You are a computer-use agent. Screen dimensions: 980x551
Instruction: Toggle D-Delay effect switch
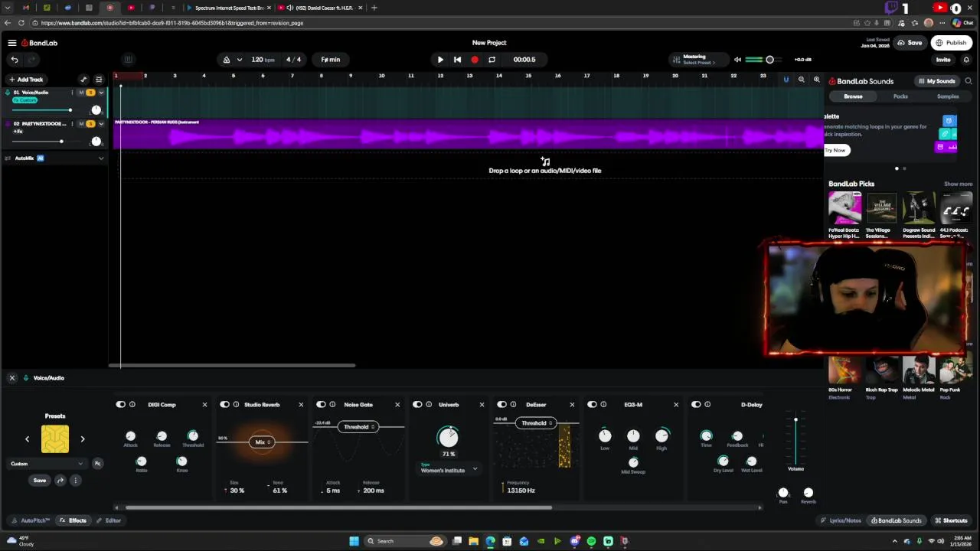696,405
